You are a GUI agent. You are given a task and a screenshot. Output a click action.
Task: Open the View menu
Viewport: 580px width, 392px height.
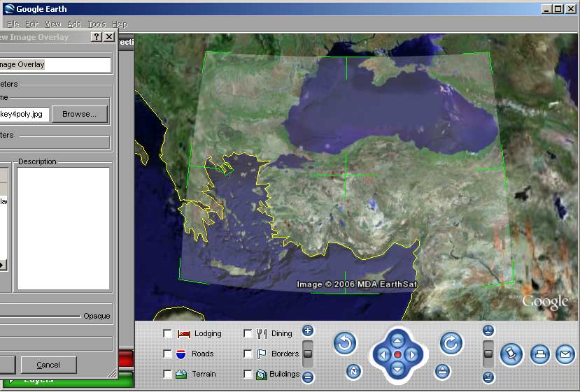point(53,24)
